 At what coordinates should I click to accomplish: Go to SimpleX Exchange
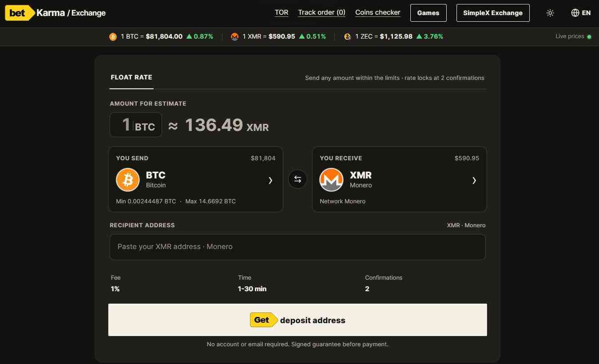[x=493, y=13]
